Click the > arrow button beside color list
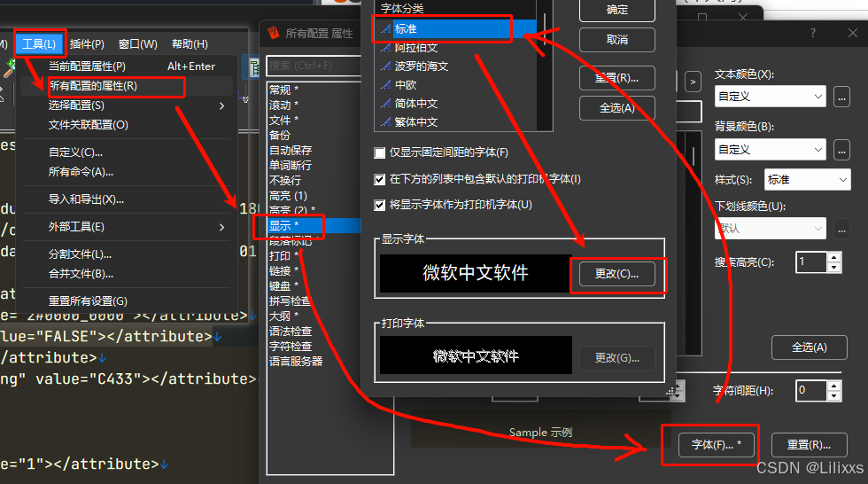The height and width of the screenshot is (484, 868). pos(693,82)
